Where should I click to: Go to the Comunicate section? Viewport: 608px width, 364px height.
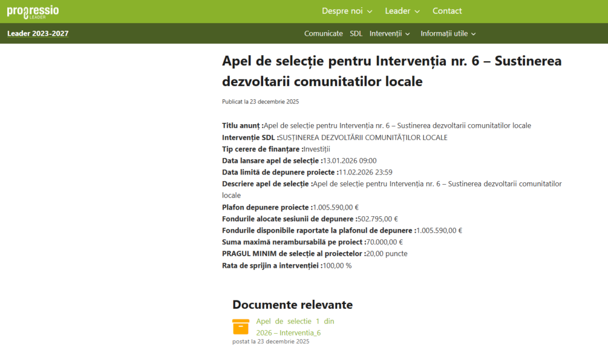click(x=324, y=34)
